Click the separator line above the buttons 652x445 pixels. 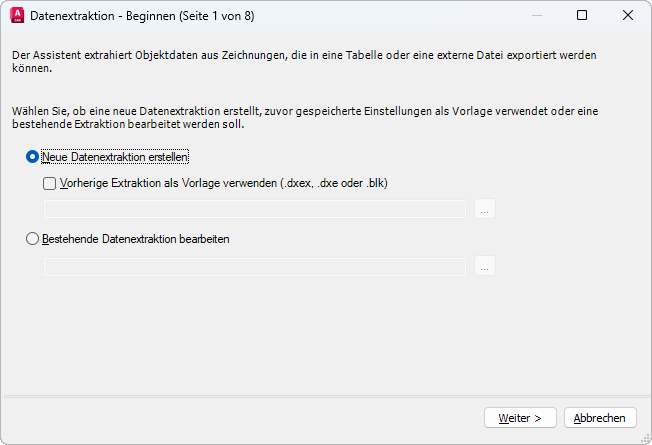(x=326, y=395)
